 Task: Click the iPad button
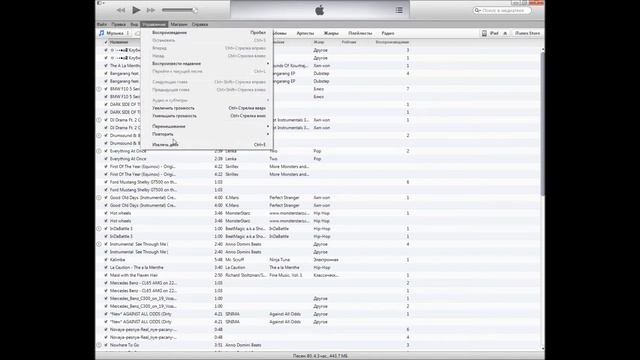point(494,33)
